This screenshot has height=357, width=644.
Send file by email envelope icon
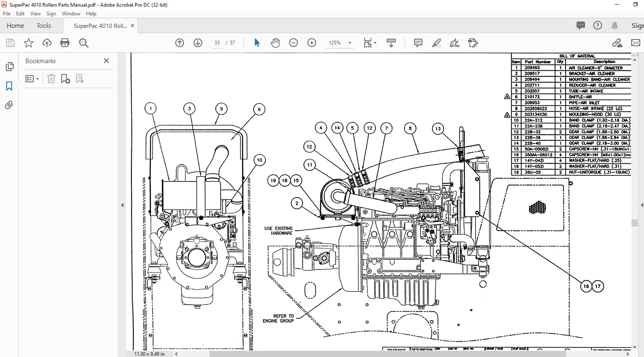(636, 43)
